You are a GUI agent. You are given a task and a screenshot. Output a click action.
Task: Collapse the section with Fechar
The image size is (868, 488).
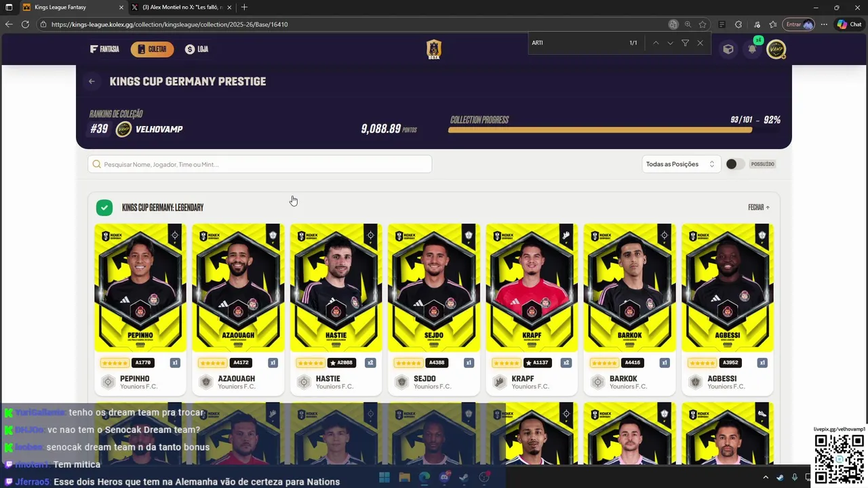pyautogui.click(x=759, y=207)
